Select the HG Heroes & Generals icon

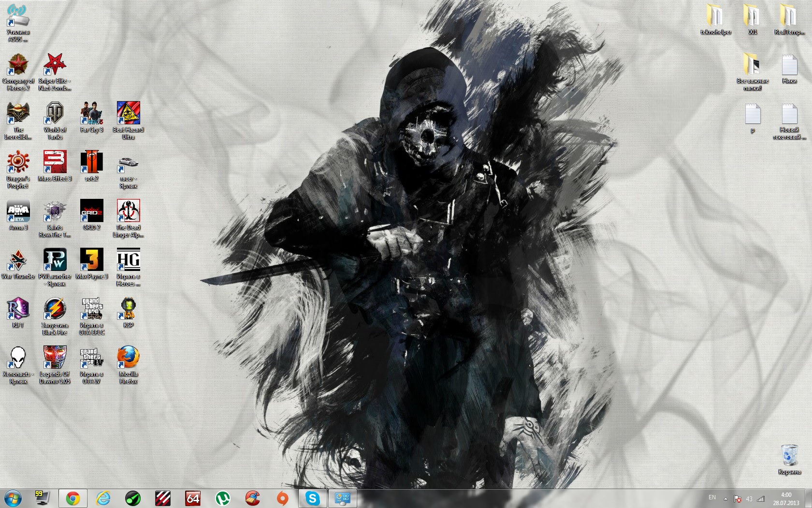coord(128,268)
